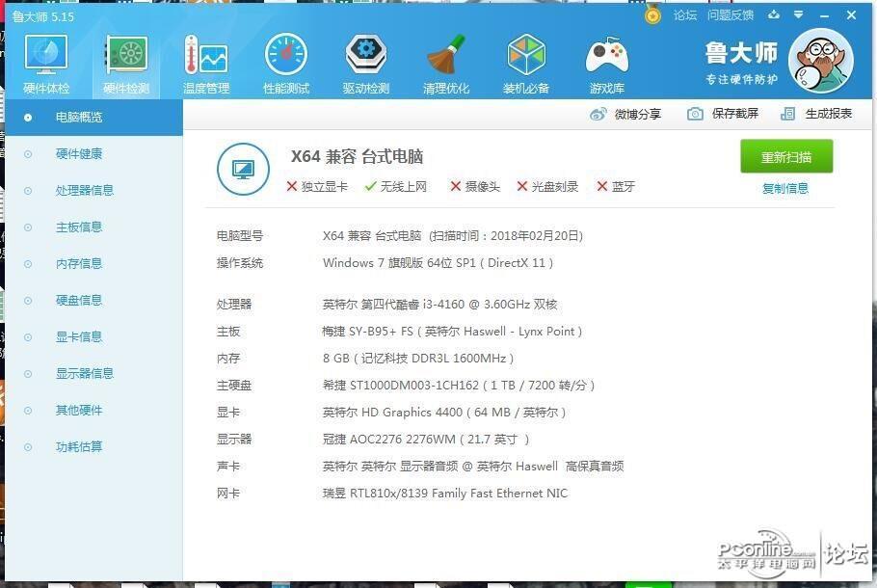Image resolution: width=877 pixels, height=588 pixels.
Task: Open the 问题反馈 feedback link
Action: pyautogui.click(x=731, y=15)
